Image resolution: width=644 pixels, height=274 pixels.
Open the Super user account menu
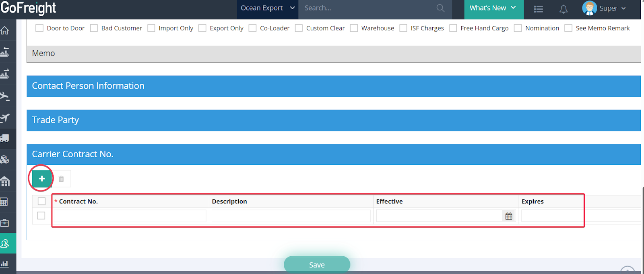pyautogui.click(x=604, y=8)
